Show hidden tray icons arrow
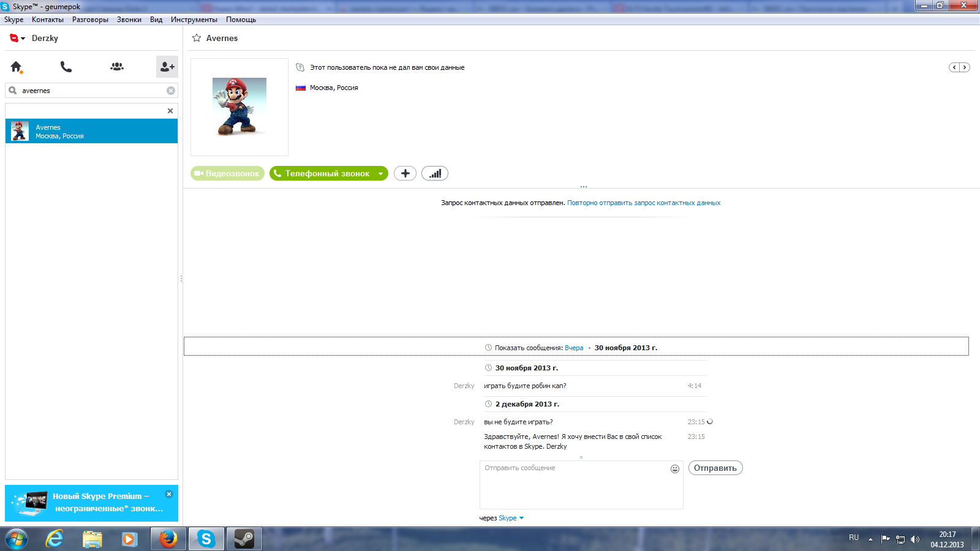The height and width of the screenshot is (551, 980). [870, 539]
